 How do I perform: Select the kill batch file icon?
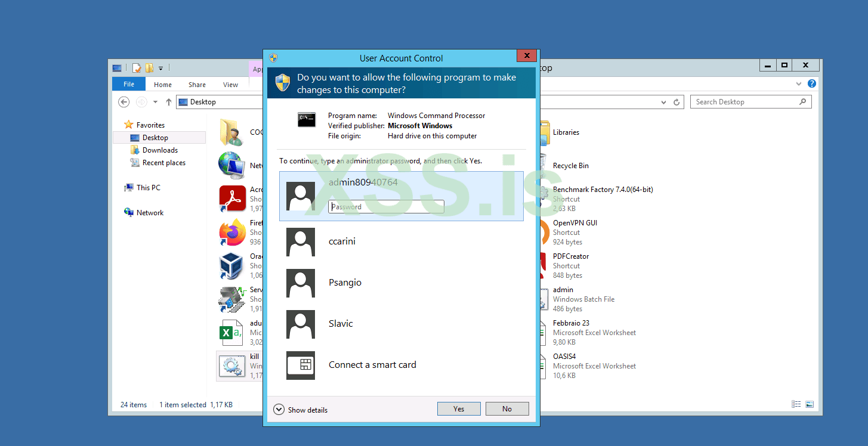[x=231, y=366]
